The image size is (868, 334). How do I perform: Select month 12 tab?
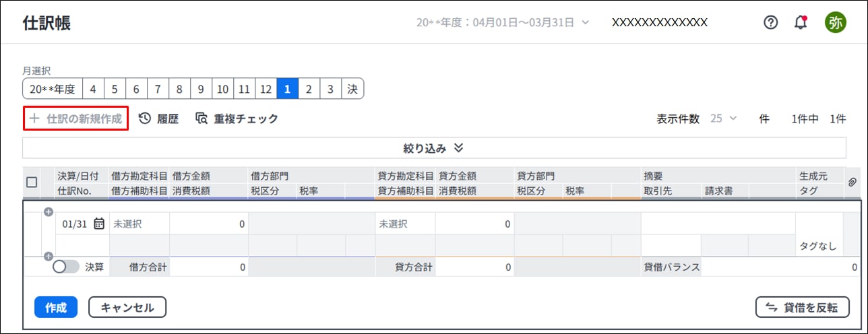point(266,89)
